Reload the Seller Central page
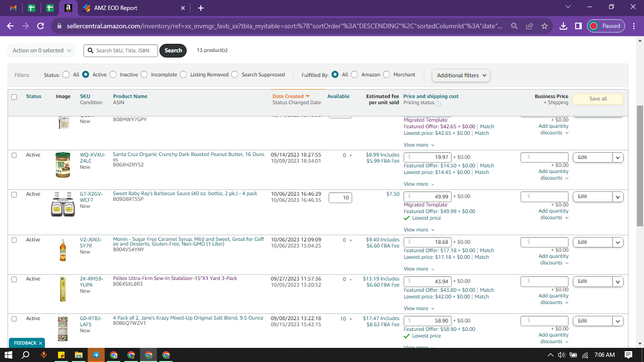644x362 pixels. click(x=41, y=26)
